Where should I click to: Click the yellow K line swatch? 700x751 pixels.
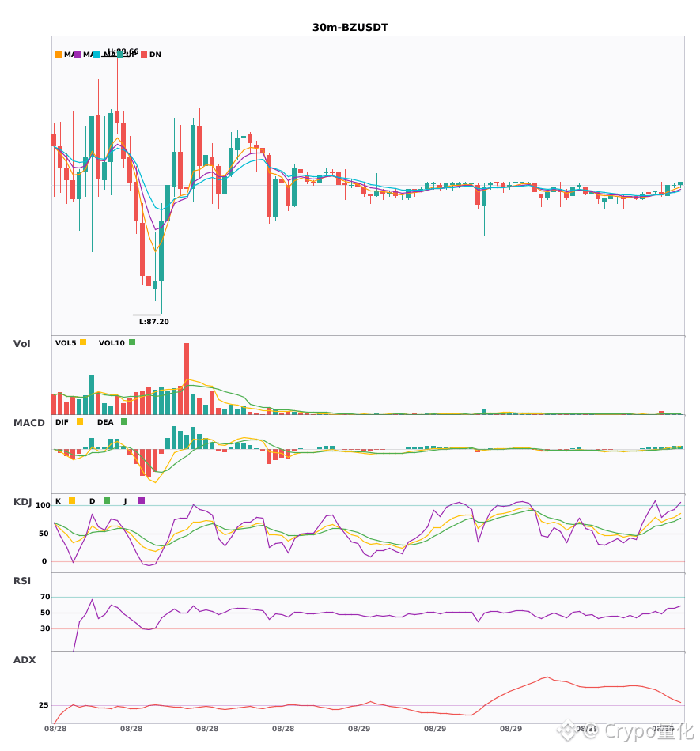pos(72,500)
